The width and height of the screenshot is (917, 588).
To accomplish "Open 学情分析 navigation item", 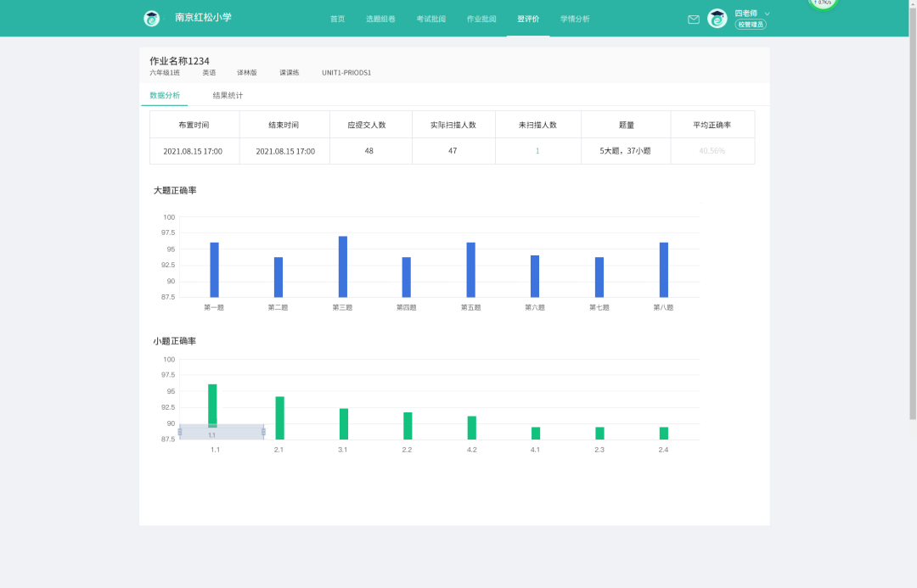I will (x=575, y=19).
